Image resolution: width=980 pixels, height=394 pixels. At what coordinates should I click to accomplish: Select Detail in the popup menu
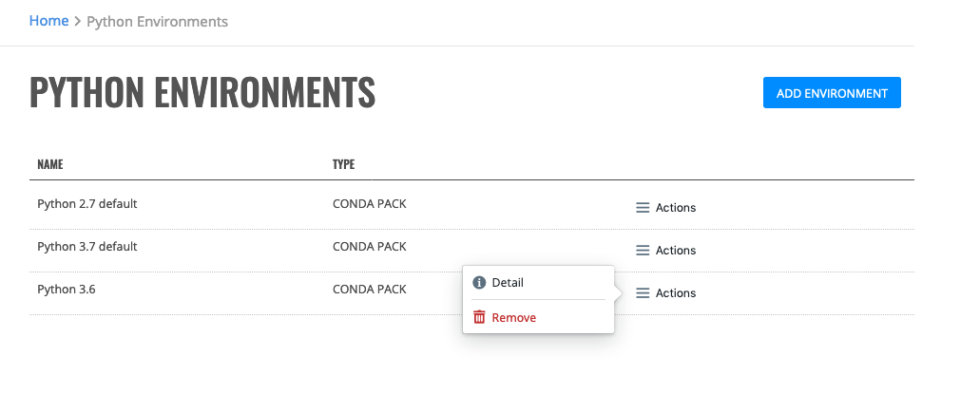pos(508,283)
